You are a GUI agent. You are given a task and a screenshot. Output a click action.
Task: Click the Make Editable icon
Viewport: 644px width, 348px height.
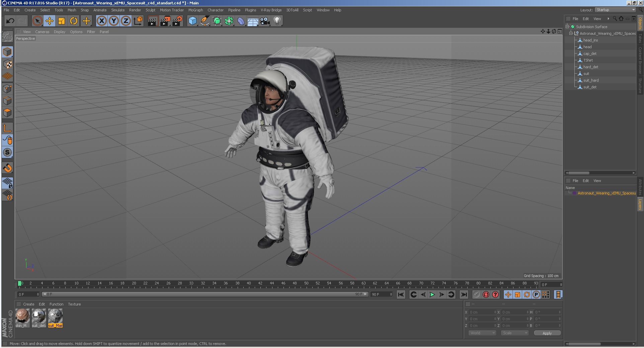coord(7,36)
